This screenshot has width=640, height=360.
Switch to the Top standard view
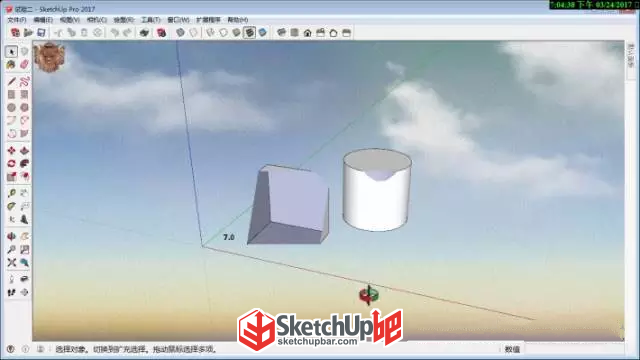pyautogui.click(x=294, y=33)
